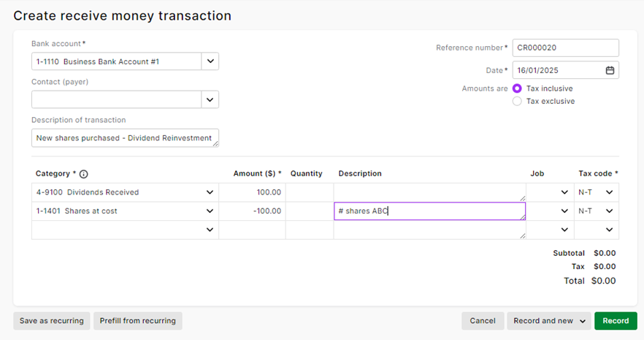Select the Tax exclusive radio button
This screenshot has width=644, height=340.
click(517, 102)
